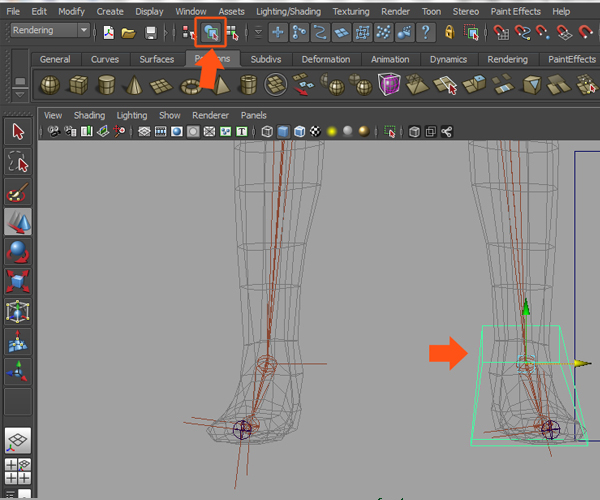This screenshot has width=600, height=500.
Task: Open the viewport Show menu
Action: 170,115
